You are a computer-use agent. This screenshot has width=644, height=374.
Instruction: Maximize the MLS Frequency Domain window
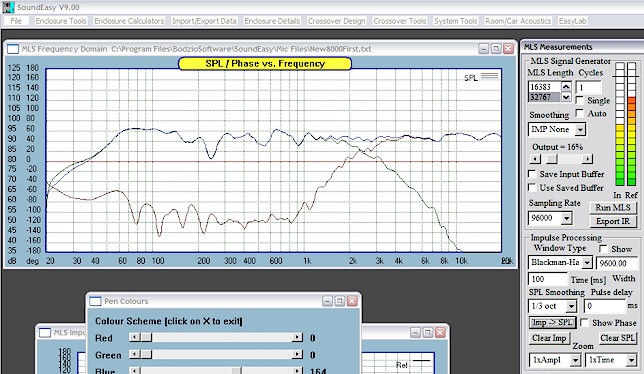[x=496, y=49]
